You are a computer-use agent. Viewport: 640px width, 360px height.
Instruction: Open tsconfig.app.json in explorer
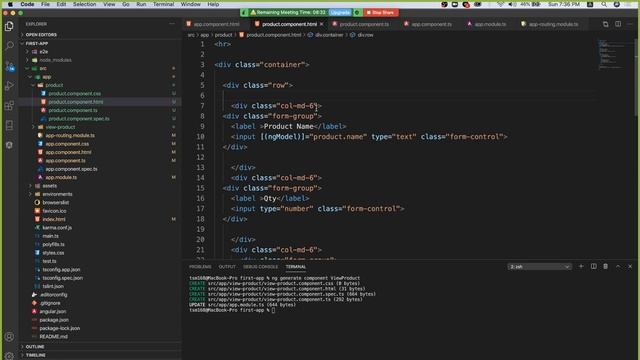[x=61, y=269]
